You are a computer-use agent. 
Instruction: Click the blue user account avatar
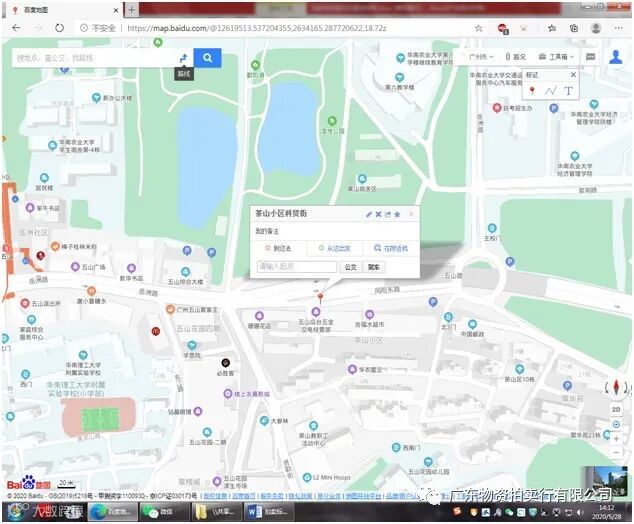[x=615, y=57]
